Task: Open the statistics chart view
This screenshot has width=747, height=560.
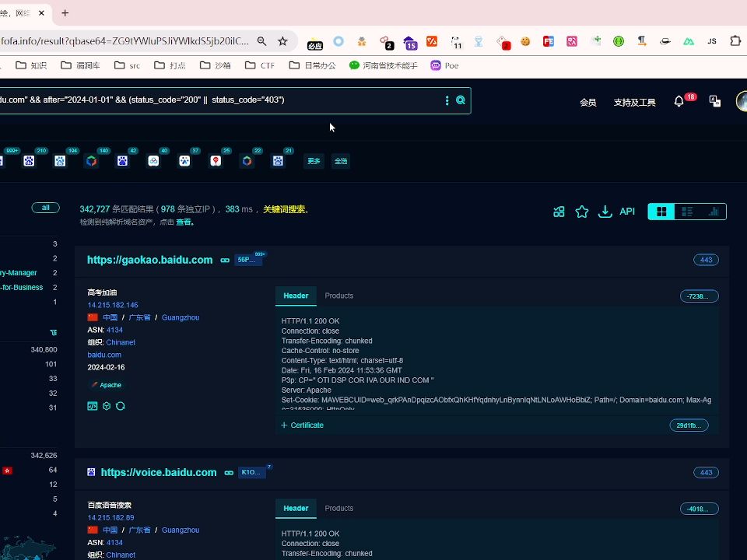Action: click(714, 211)
